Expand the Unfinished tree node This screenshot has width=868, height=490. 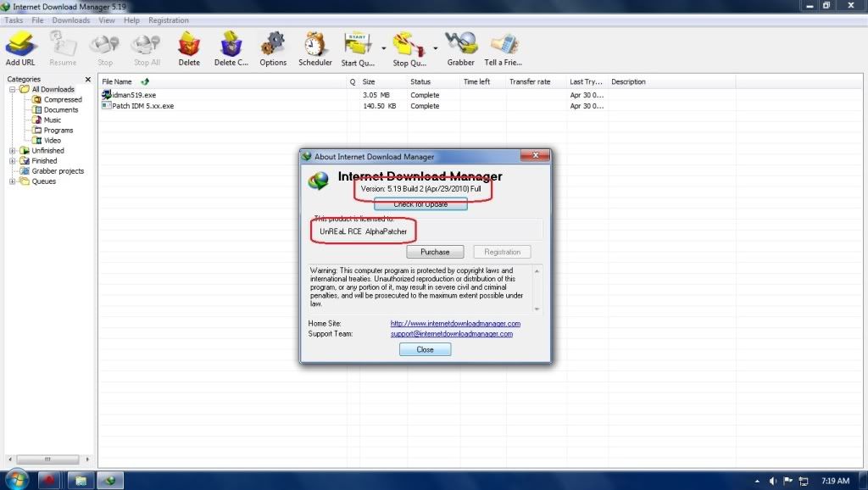click(12, 151)
